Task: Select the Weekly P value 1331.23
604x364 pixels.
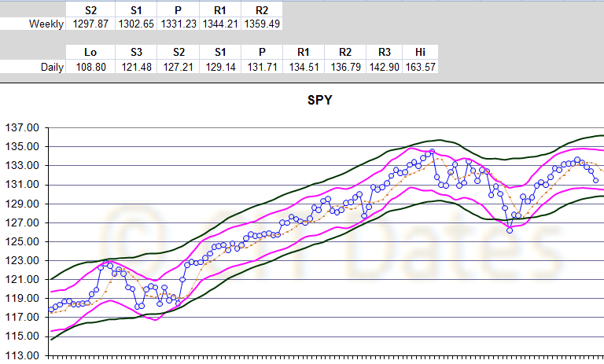Action: (x=179, y=24)
